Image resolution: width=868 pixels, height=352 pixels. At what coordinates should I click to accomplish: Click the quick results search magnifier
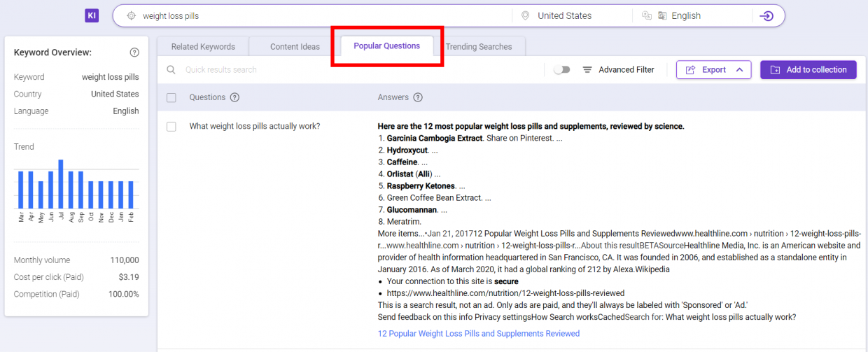click(x=171, y=70)
